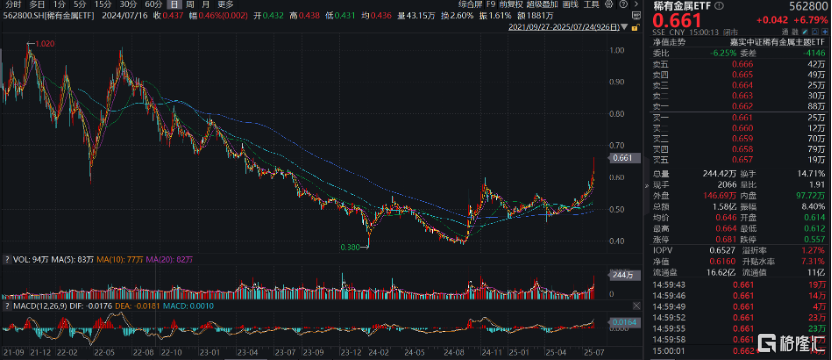Screen dimensions: 832x360
Task: Close the MACD indicator panel
Action: click(636, 306)
